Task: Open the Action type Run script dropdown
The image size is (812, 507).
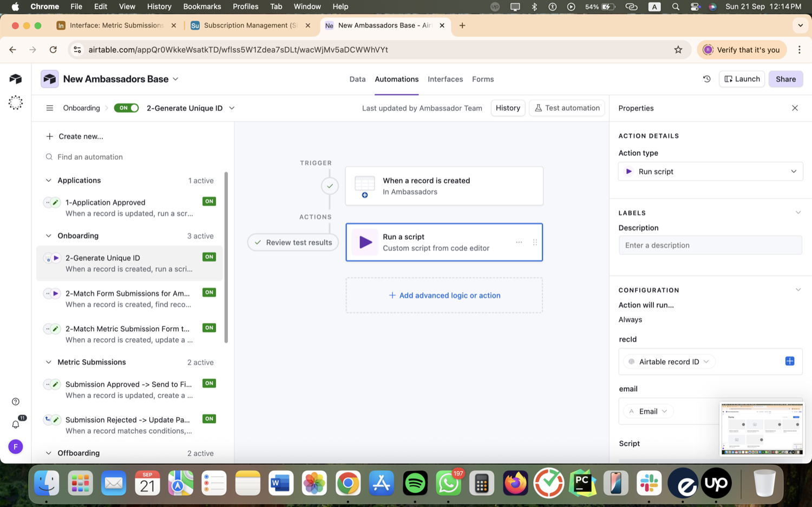Action: [710, 172]
